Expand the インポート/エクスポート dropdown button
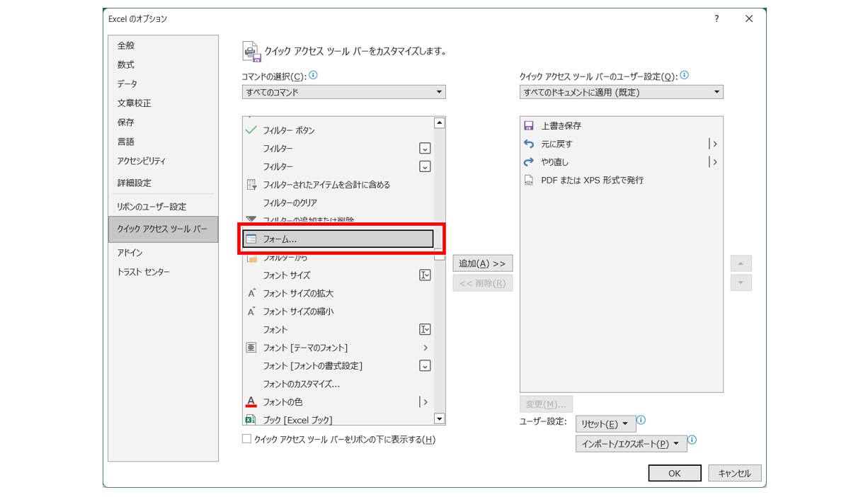 (x=631, y=444)
